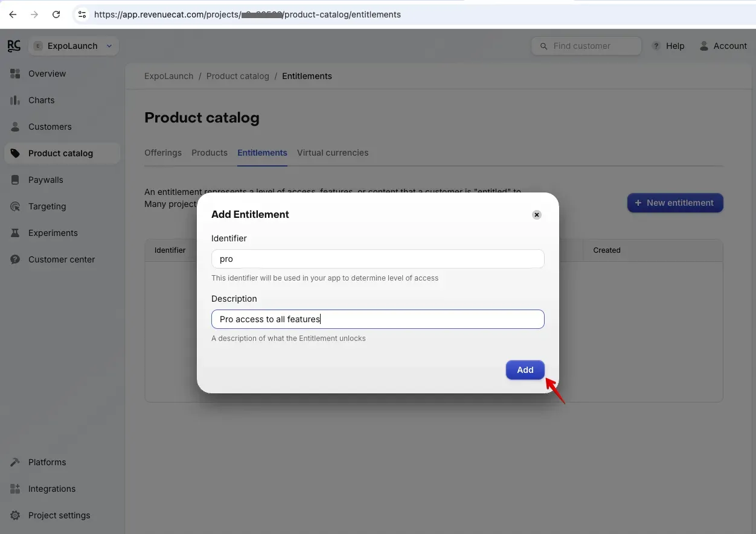The height and width of the screenshot is (534, 756).
Task: Open Project settings
Action: [59, 515]
